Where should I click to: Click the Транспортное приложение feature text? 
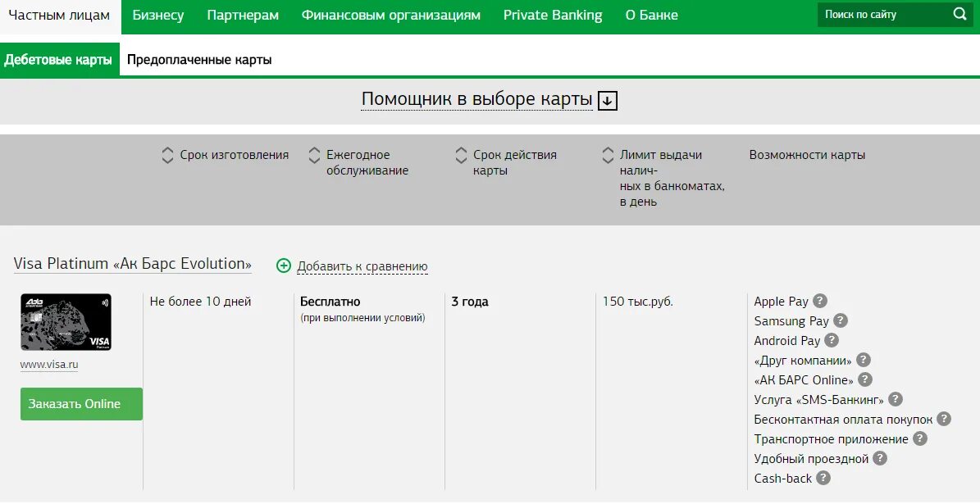tap(831, 439)
